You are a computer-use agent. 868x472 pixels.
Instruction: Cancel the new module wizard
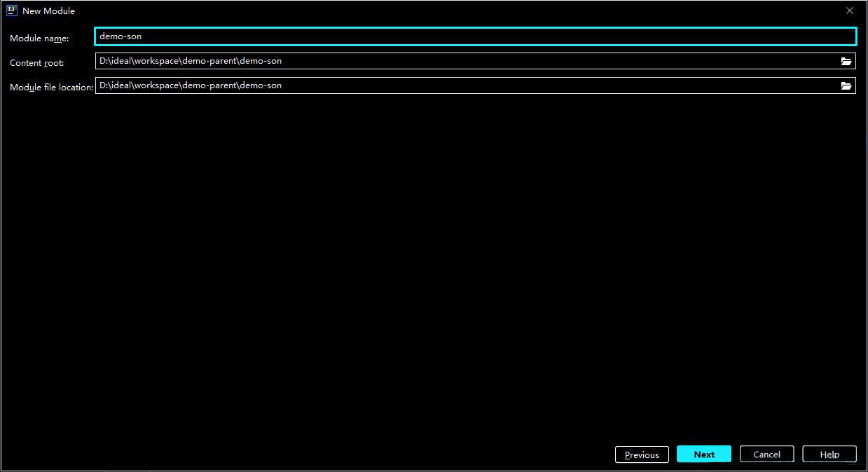766,454
